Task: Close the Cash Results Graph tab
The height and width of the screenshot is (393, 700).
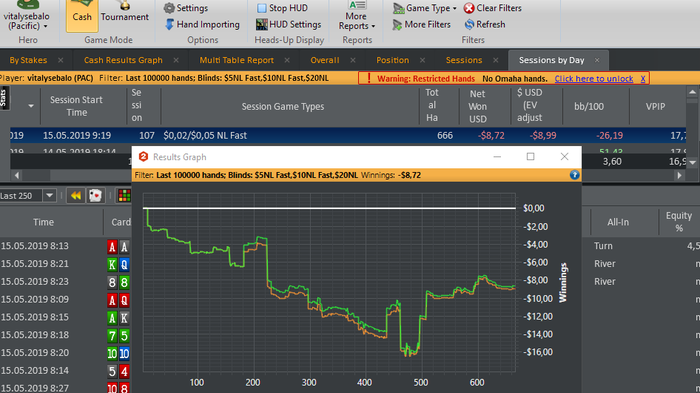Action: pos(176,60)
